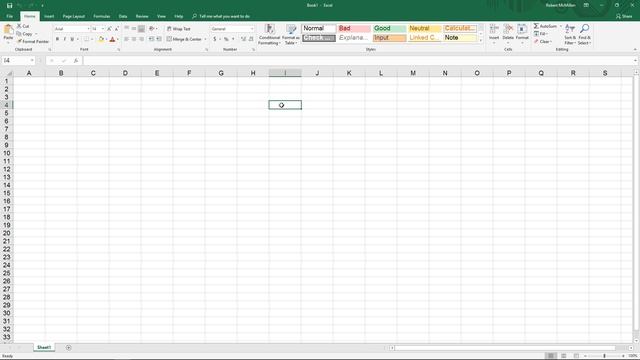The height and width of the screenshot is (360, 640).
Task: Add a new sheet with the plus icon
Action: pyautogui.click(x=69, y=348)
